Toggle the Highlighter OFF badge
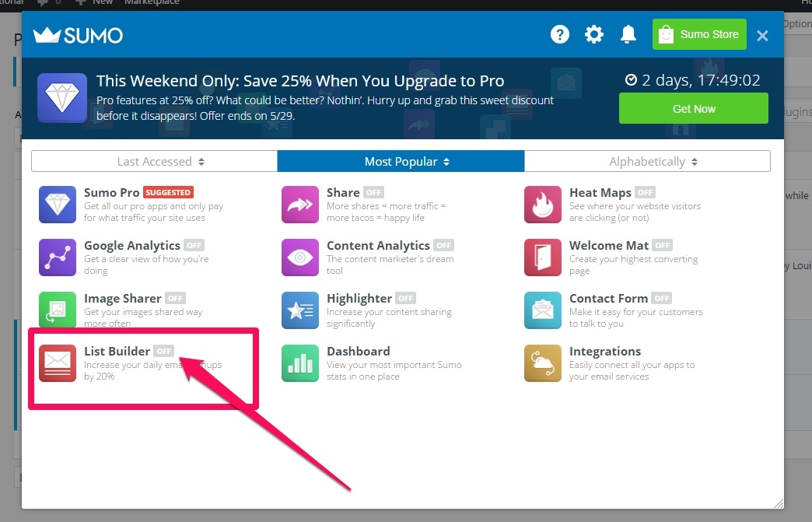This screenshot has width=812, height=522. (x=405, y=298)
